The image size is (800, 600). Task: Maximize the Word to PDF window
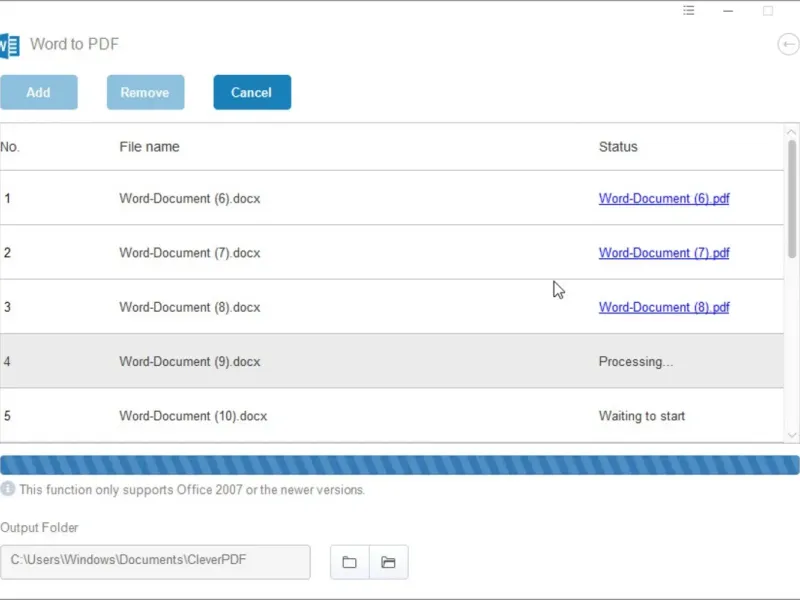point(768,11)
